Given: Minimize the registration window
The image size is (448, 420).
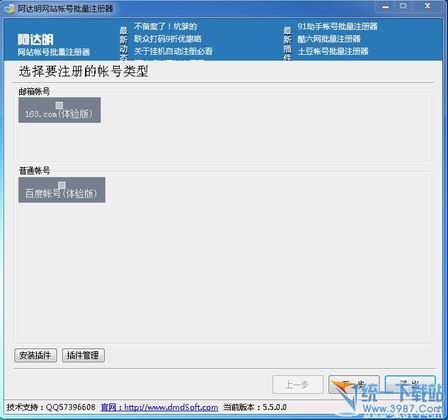Looking at the screenshot, I should [x=386, y=7].
